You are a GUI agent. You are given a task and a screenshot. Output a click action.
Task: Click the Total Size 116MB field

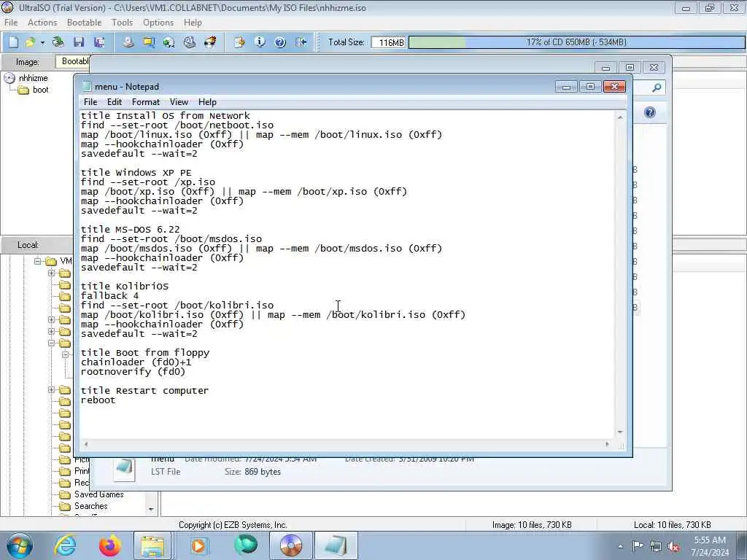pos(388,42)
